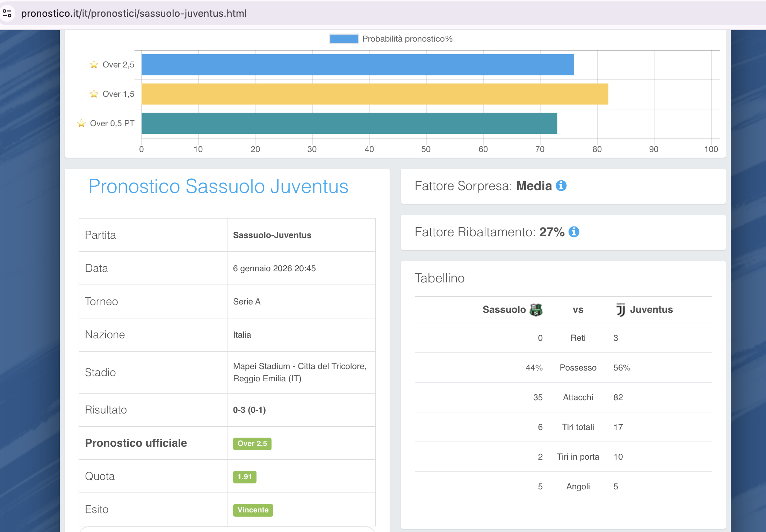The image size is (766, 532).
Task: Click the green Over 2,5 badge
Action: click(252, 444)
